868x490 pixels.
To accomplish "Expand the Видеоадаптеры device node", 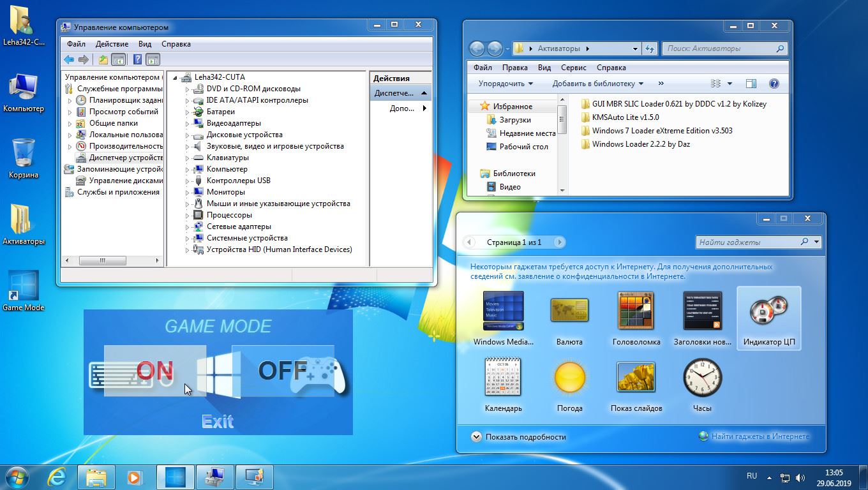I will pyautogui.click(x=188, y=123).
